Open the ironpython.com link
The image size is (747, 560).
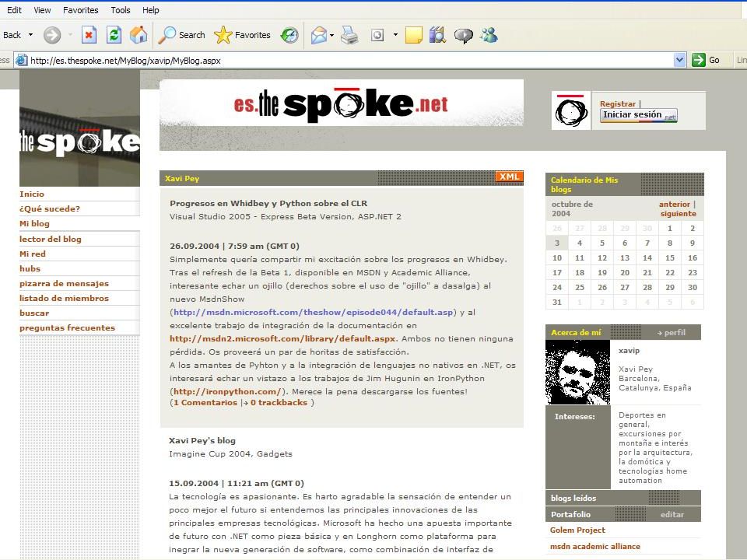(x=227, y=391)
